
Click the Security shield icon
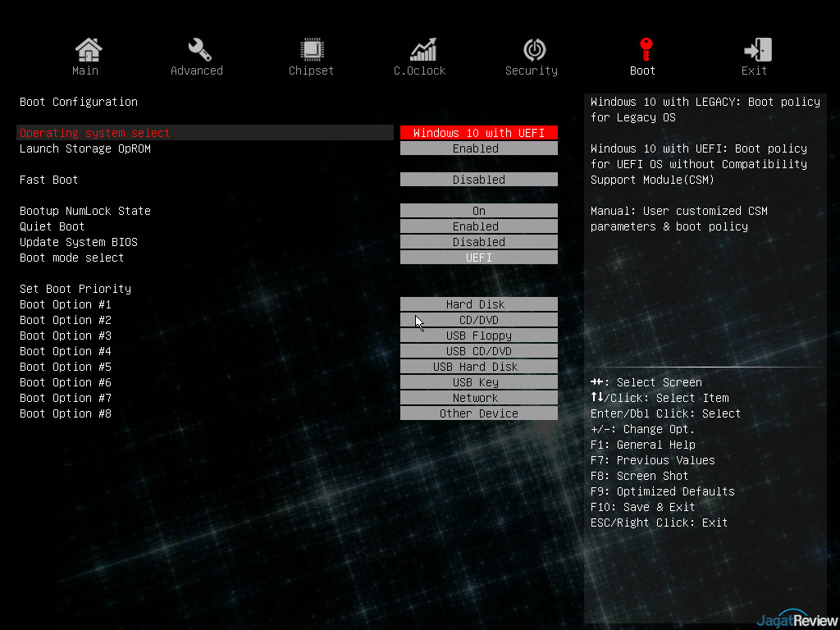534,50
